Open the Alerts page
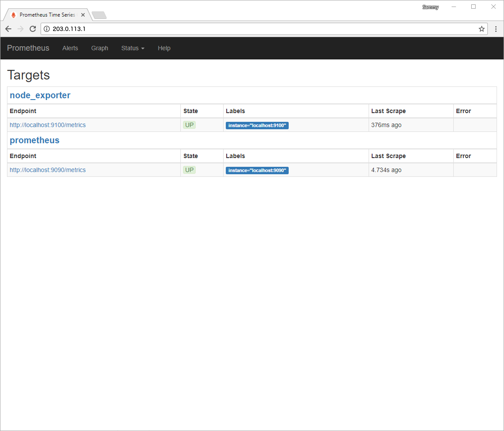504x431 pixels. [70, 48]
